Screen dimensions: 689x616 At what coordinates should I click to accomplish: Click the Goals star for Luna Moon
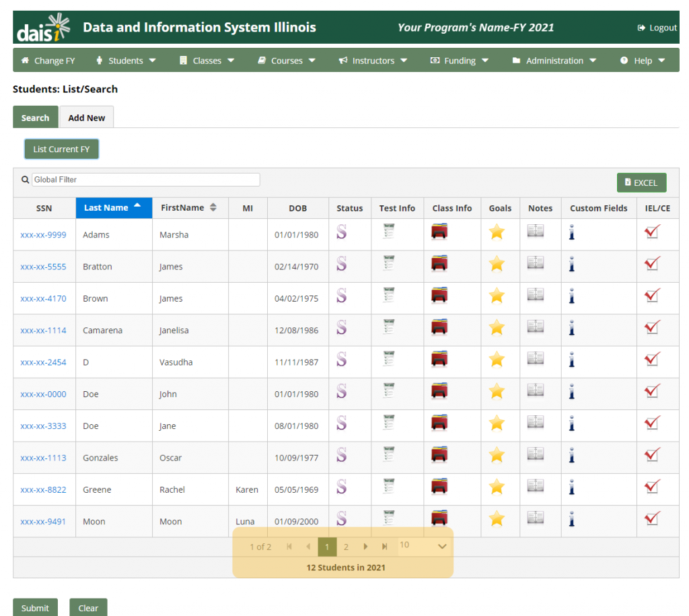(x=497, y=518)
